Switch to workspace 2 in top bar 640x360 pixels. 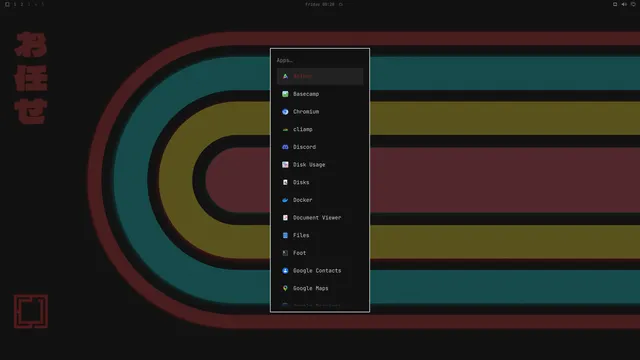click(x=22, y=4)
